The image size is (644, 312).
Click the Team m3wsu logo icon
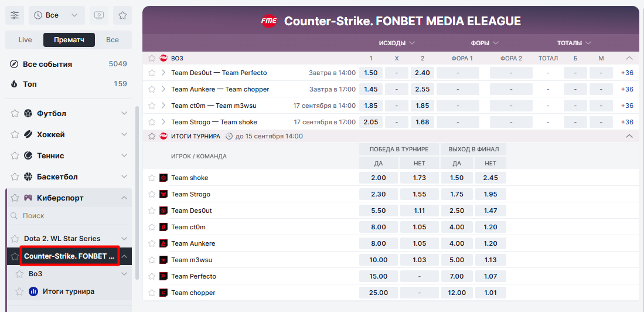tap(163, 260)
